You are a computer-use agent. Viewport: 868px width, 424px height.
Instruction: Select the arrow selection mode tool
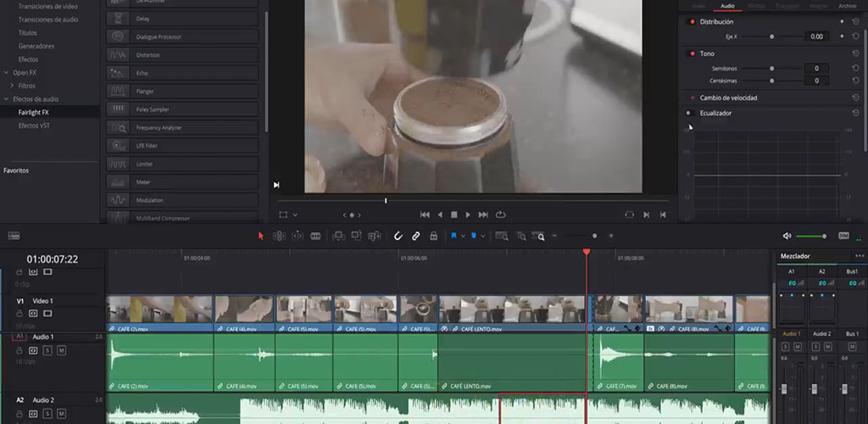coord(261,236)
